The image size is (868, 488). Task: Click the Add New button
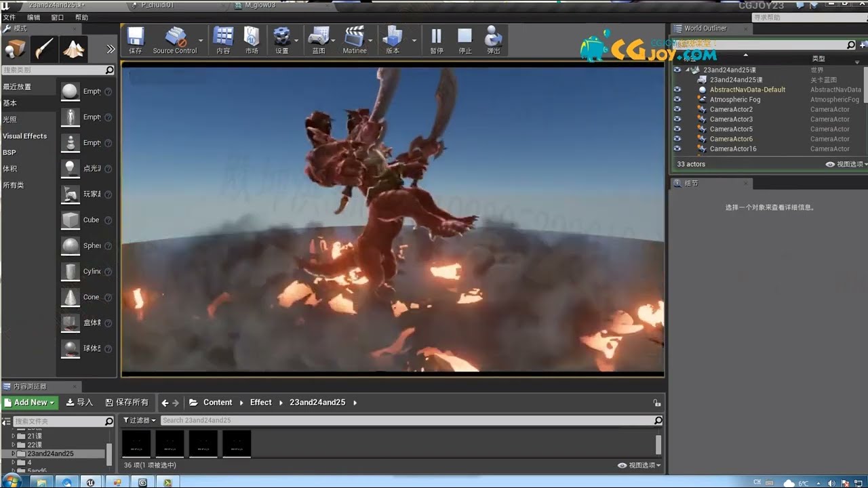(x=30, y=403)
